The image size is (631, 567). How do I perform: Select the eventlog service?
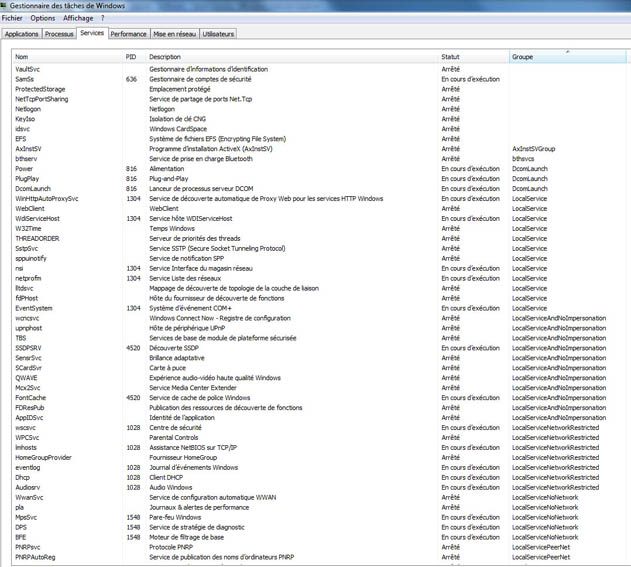coord(27,468)
